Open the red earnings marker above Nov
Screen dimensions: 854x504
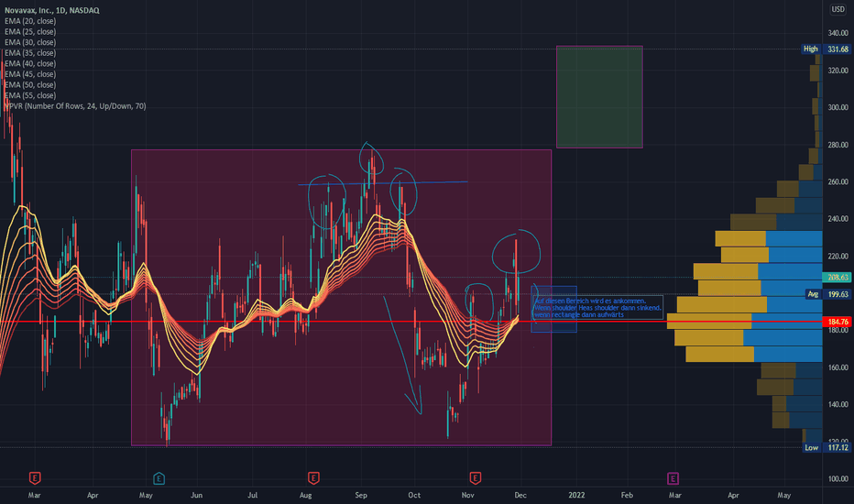(x=475, y=478)
